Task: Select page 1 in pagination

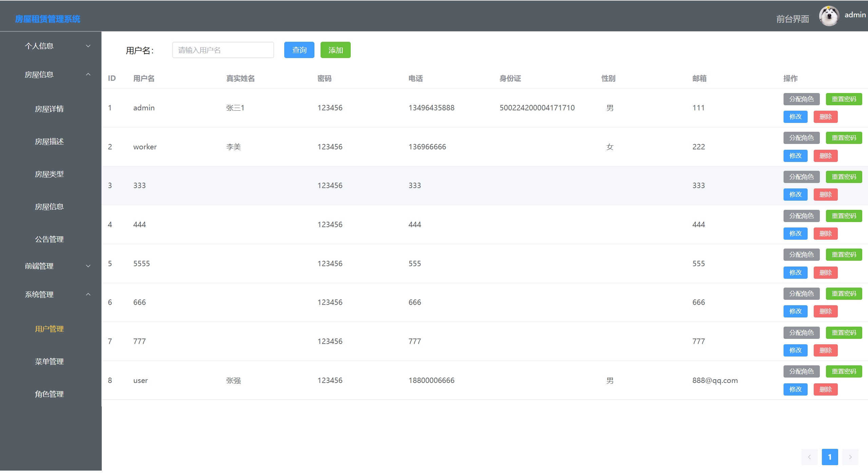Action: [830, 457]
